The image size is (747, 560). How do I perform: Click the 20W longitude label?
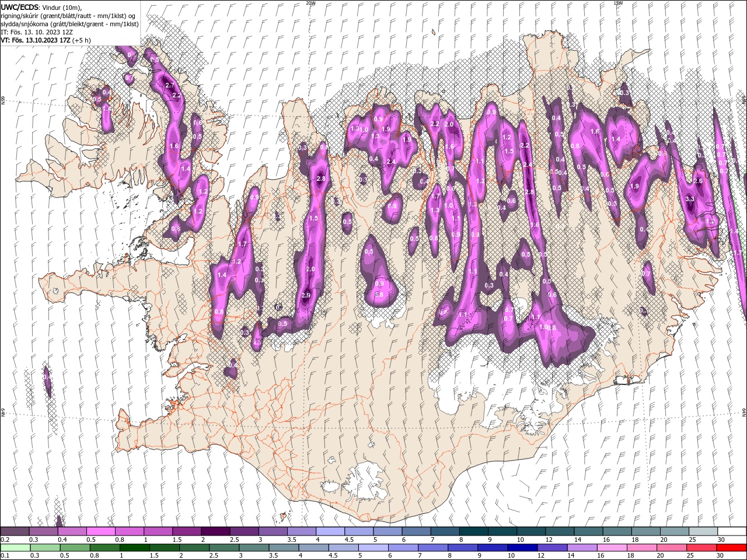click(310, 2)
